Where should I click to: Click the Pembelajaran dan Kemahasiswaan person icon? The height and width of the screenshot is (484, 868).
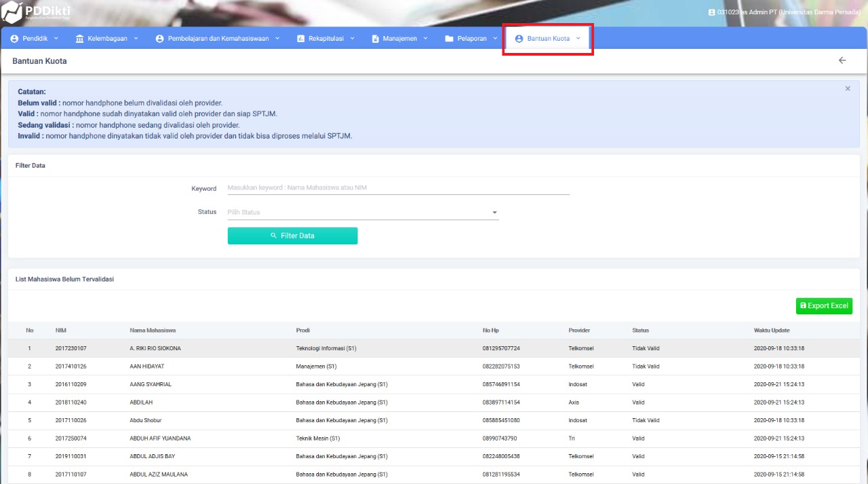click(x=160, y=39)
